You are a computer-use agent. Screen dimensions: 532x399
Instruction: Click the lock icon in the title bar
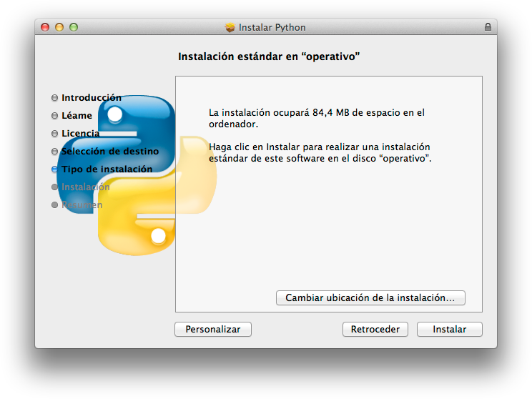point(488,26)
